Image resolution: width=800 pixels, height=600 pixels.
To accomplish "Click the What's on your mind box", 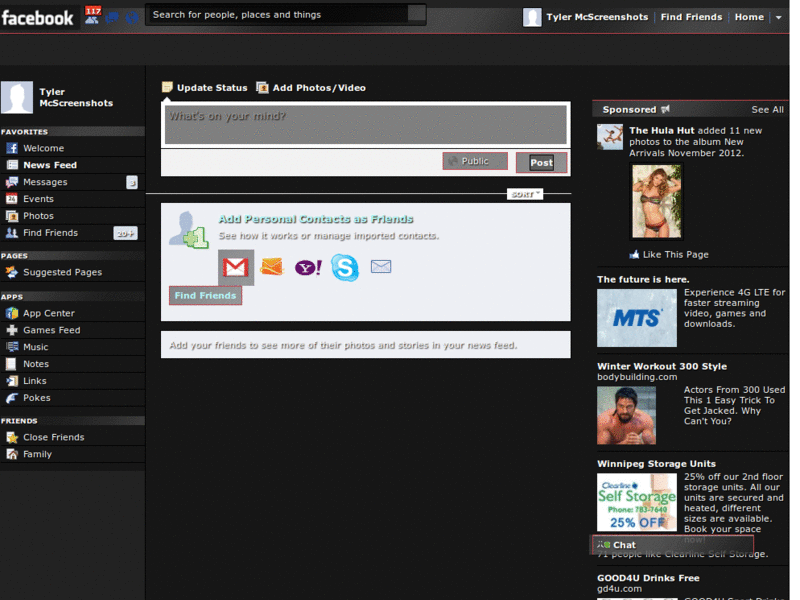I will coord(366,124).
